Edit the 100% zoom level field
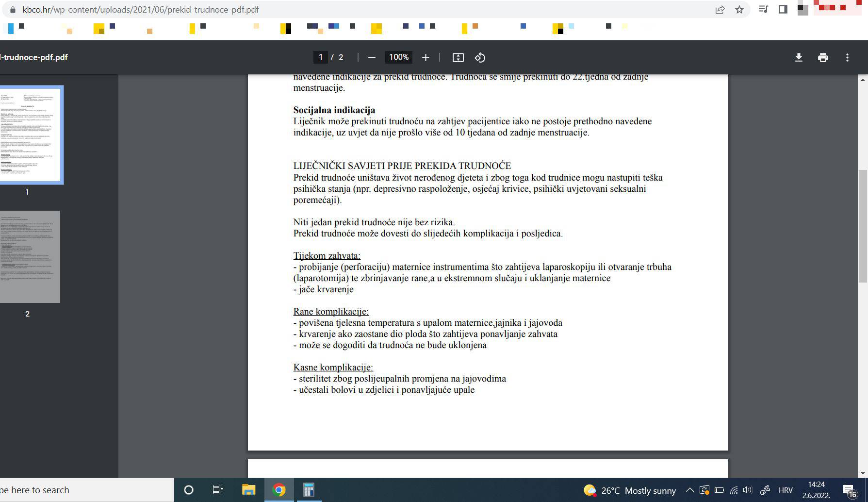 coord(399,57)
